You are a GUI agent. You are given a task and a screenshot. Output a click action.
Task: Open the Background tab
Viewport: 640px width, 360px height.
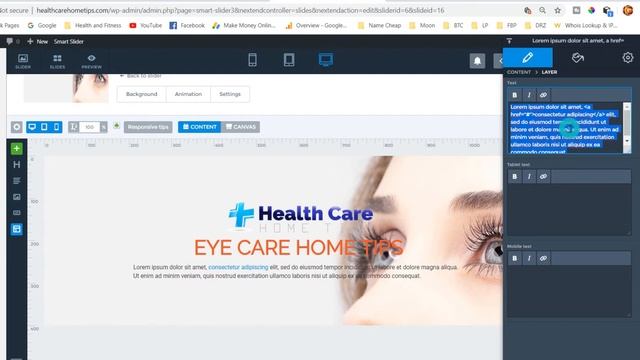(x=142, y=94)
